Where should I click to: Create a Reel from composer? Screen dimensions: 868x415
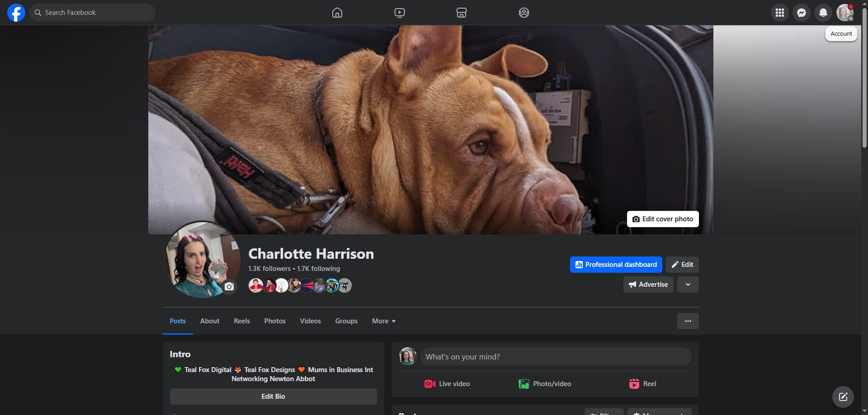coord(642,384)
